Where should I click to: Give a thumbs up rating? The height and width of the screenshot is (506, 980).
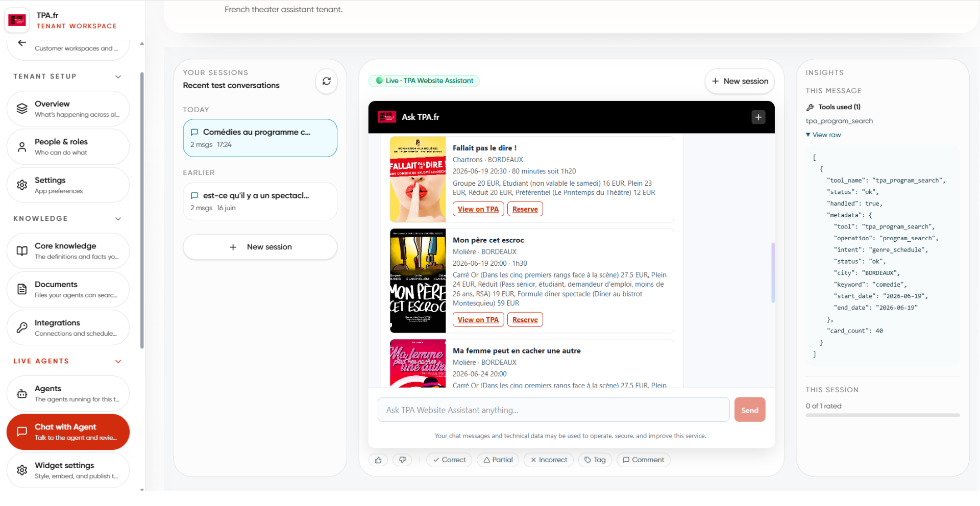(x=378, y=460)
